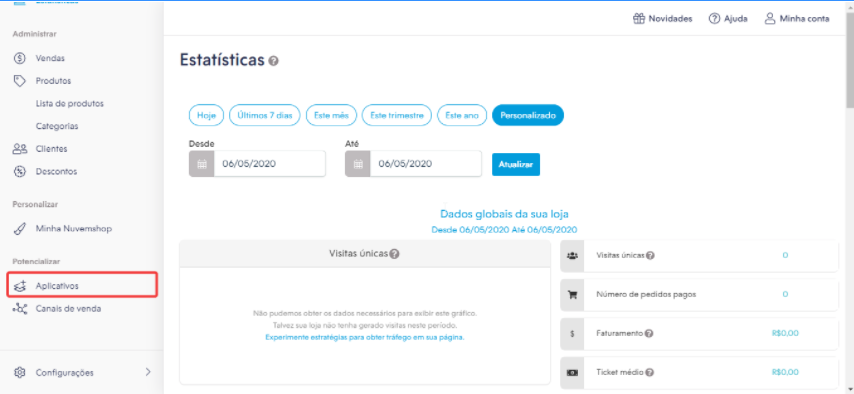The image size is (854, 394).
Task: Click the Aplicativos puzzle icon
Action: [x=20, y=286]
